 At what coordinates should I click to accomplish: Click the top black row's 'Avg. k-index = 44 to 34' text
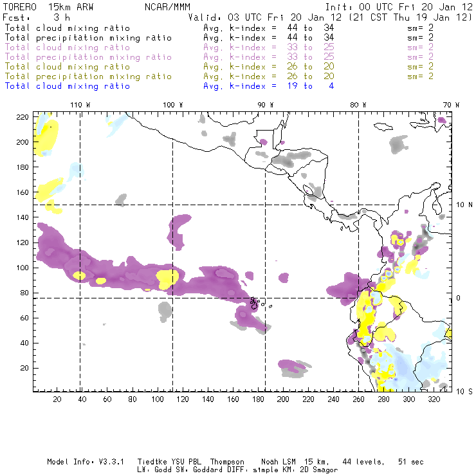coord(269,28)
